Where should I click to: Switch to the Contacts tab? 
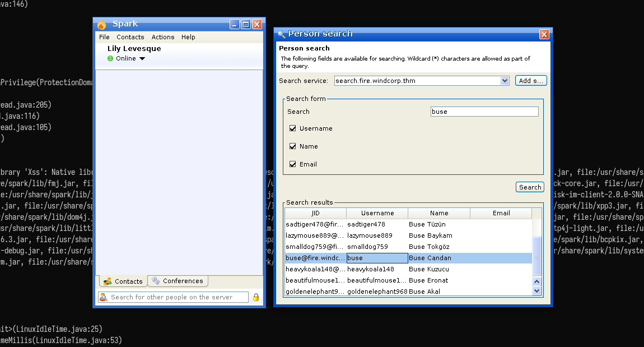pyautogui.click(x=123, y=281)
